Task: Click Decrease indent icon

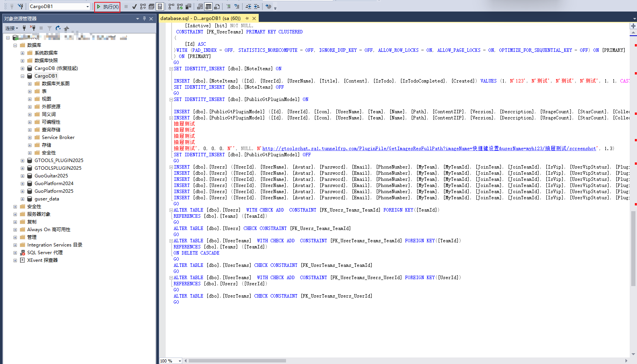Action: pos(248,7)
